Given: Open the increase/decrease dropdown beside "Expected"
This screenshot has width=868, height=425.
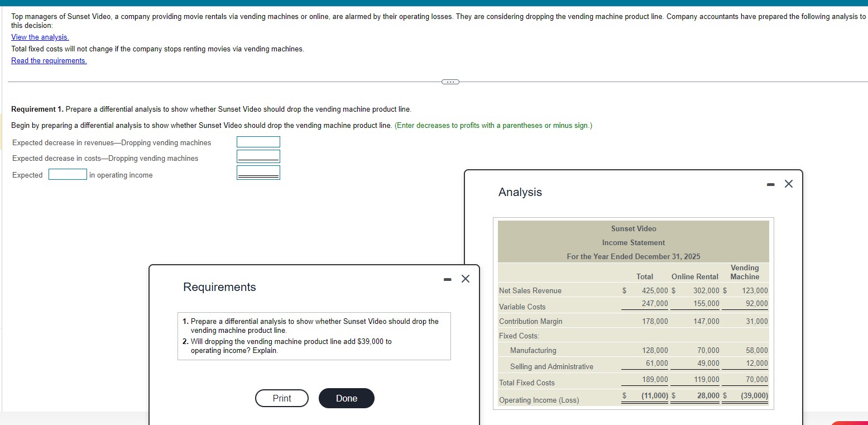Looking at the screenshot, I should (67, 174).
